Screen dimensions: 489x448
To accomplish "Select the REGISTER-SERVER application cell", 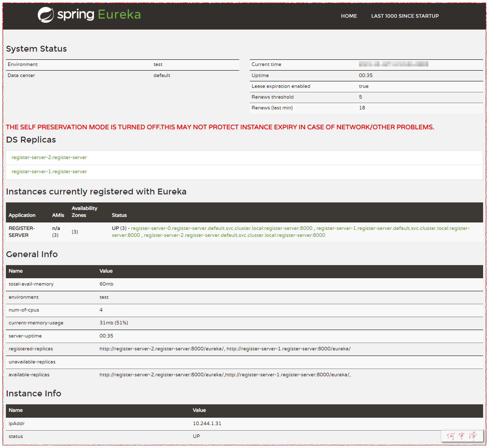I will pyautogui.click(x=22, y=232).
